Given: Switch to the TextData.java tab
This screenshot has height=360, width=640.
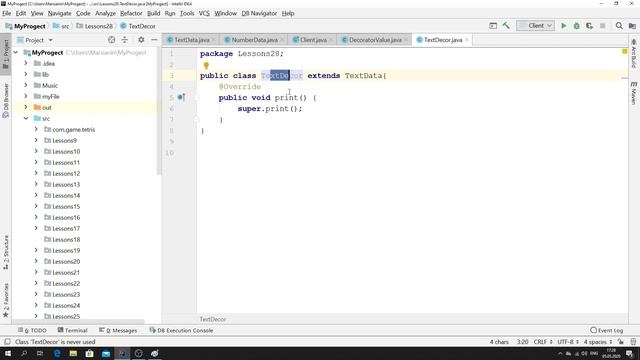Looking at the screenshot, I should (192, 40).
